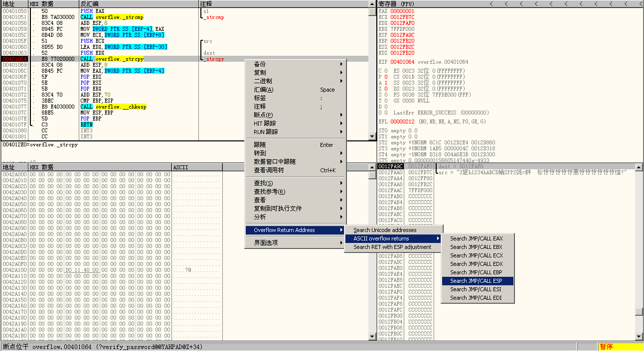This screenshot has width=644, height=351.
Task: Select the Overflow Return Address menu entry
Action: point(296,230)
